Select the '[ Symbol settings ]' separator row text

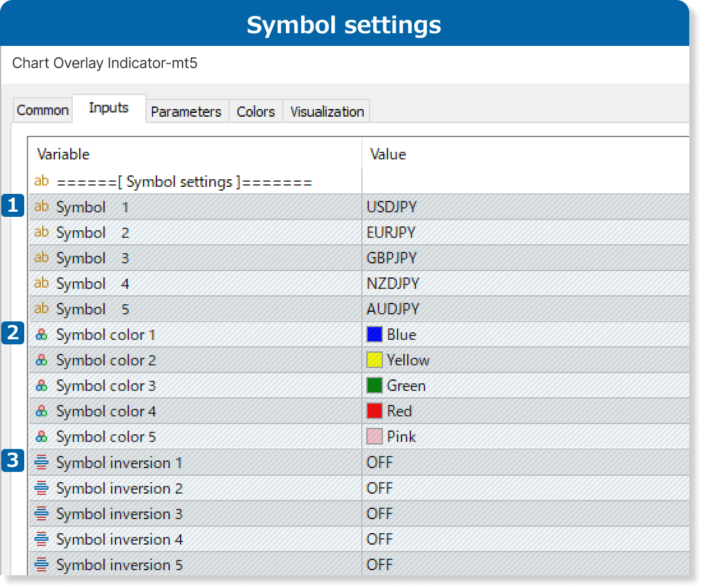tap(184, 182)
